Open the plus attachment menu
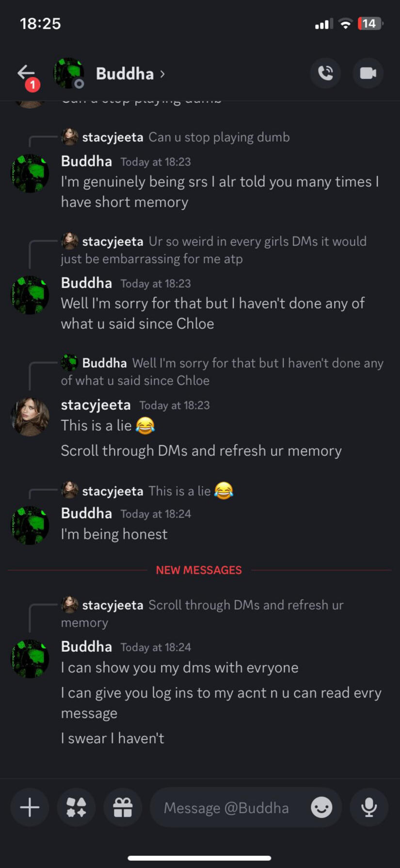This screenshot has height=868, width=400. pos(30,807)
